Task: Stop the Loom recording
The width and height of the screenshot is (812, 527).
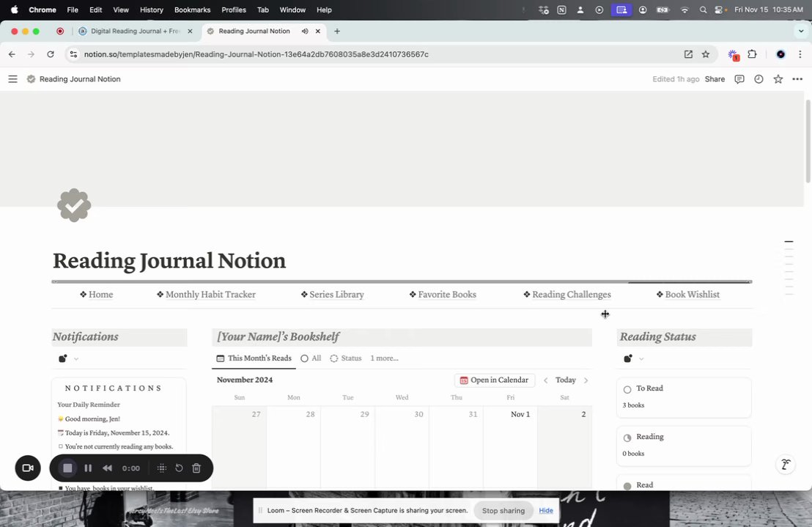Action: coord(67,468)
